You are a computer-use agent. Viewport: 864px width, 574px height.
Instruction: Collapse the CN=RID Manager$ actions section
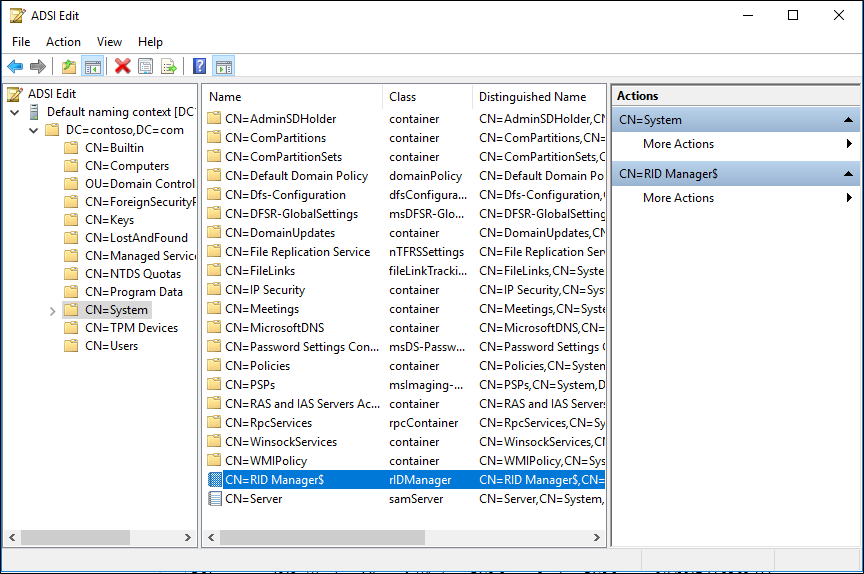tap(848, 174)
